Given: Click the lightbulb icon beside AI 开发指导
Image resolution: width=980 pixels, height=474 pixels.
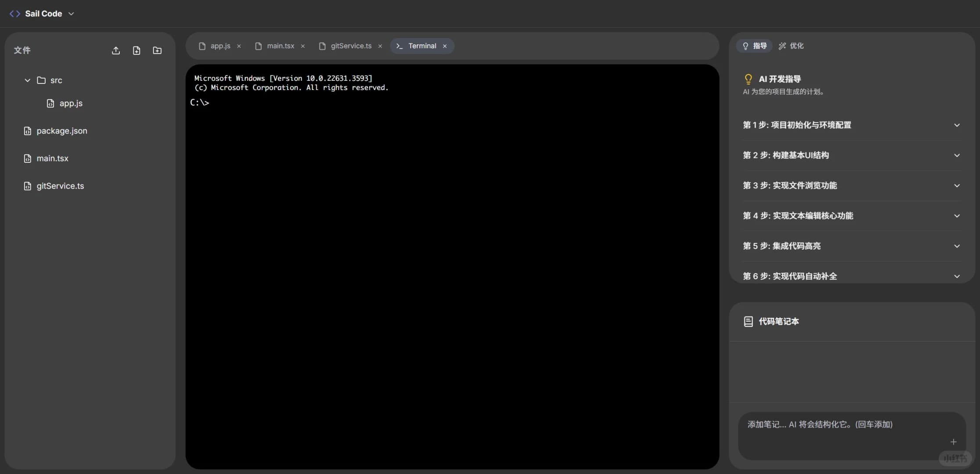Looking at the screenshot, I should 748,79.
